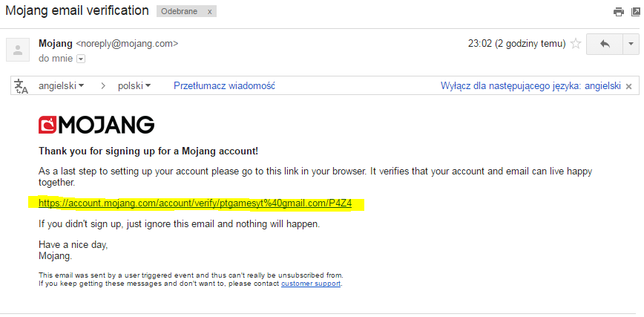Image resolution: width=644 pixels, height=317 pixels.
Task: Open the 'angielski' source language dropdown
Action: pos(61,86)
